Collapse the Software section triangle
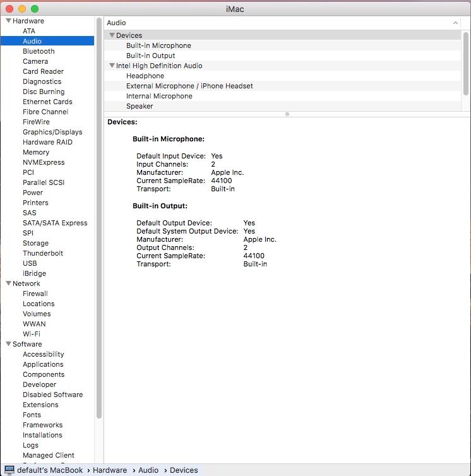 (x=8, y=344)
